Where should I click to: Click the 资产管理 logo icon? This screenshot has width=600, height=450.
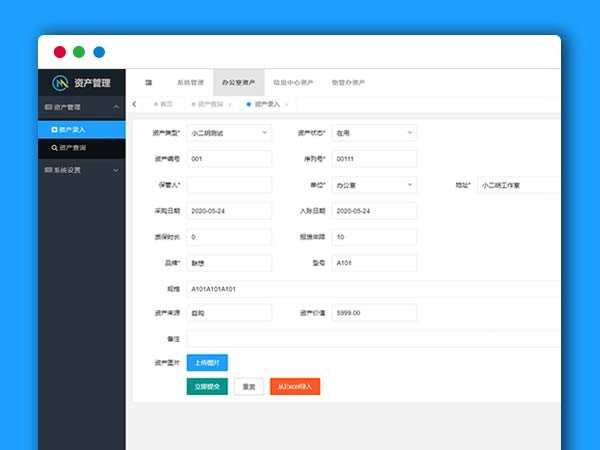click(x=61, y=82)
